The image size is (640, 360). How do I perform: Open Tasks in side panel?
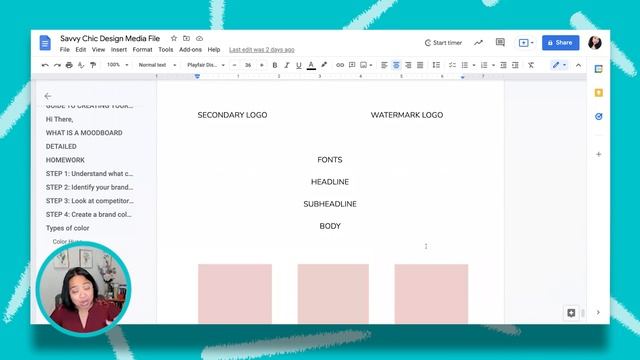pyautogui.click(x=598, y=116)
